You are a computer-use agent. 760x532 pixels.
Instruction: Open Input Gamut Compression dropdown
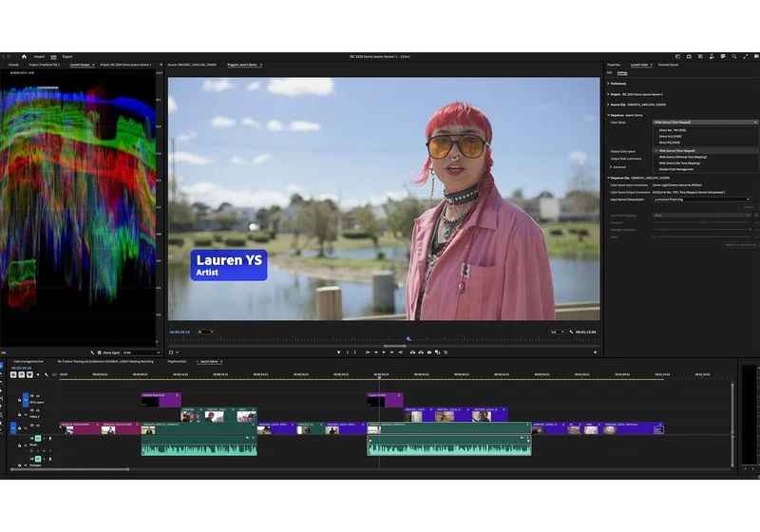[x=702, y=199]
